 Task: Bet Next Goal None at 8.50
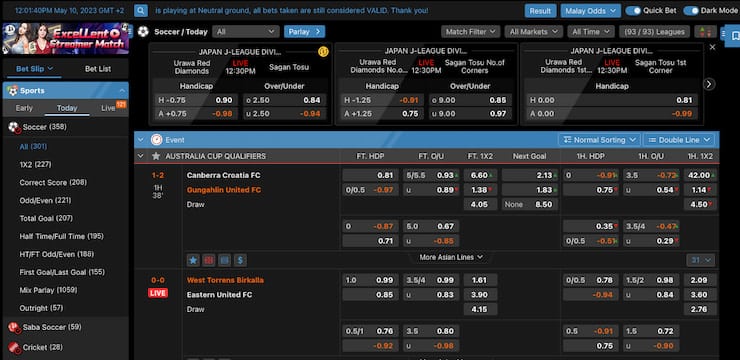point(530,204)
